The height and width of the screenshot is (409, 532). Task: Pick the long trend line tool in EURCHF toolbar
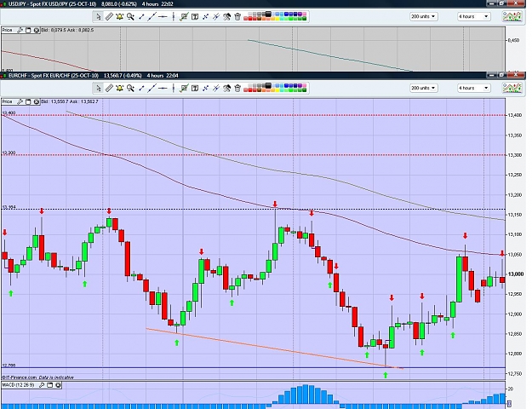[x=152, y=89]
